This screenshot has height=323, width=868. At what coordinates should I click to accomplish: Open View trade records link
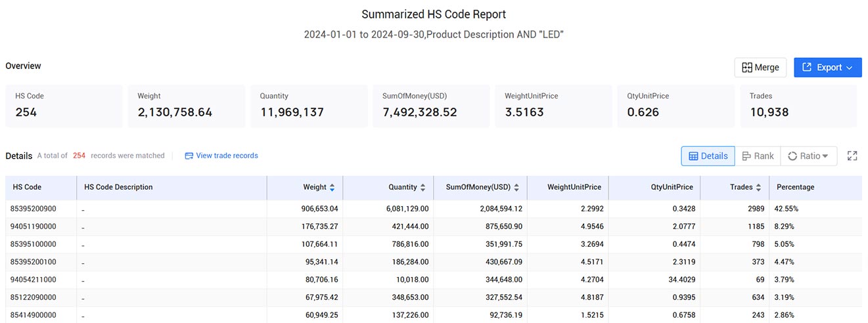pos(227,156)
